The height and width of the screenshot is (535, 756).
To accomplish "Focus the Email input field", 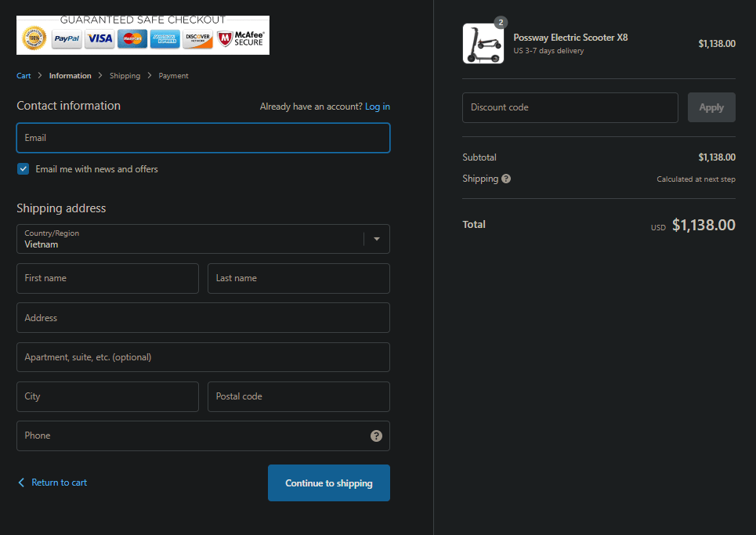I will [x=203, y=138].
